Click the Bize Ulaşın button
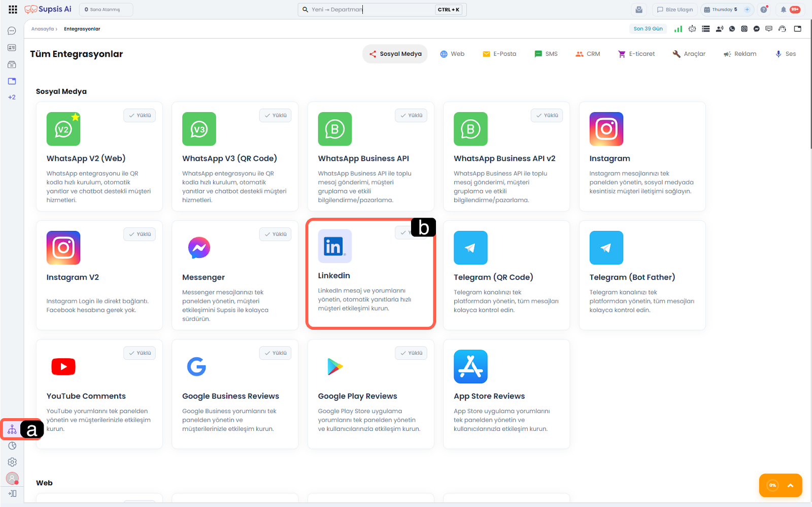The height and width of the screenshot is (507, 812). (x=674, y=10)
